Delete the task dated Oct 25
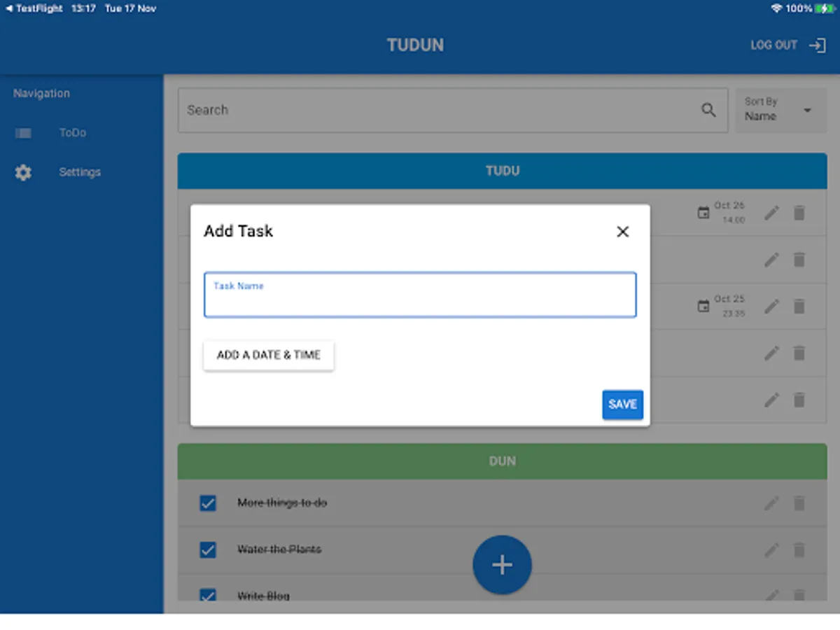Viewport: 840px width, 630px height. coord(799,307)
